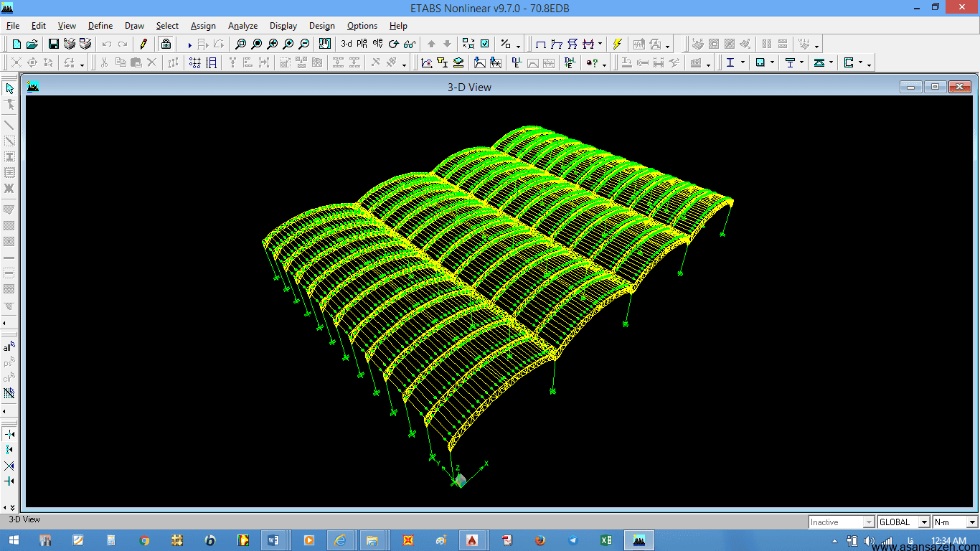
Task: Toggle the Object Shrink icon
Action: click(468, 44)
